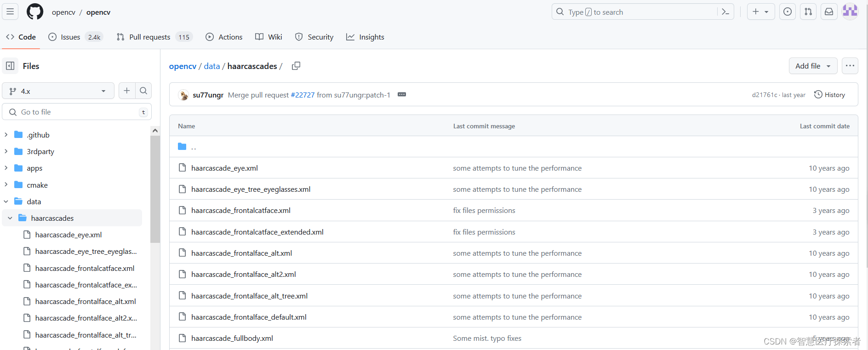Screen dimensions: 868x350
Task: Click the .github folder icon in tree
Action: (18, 135)
